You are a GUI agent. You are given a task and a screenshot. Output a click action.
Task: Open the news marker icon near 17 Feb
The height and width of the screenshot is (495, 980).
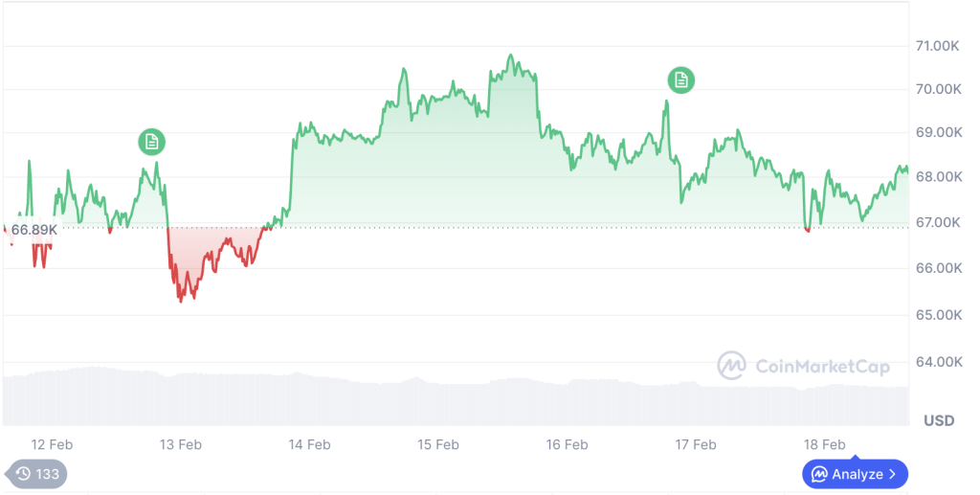pos(681,80)
